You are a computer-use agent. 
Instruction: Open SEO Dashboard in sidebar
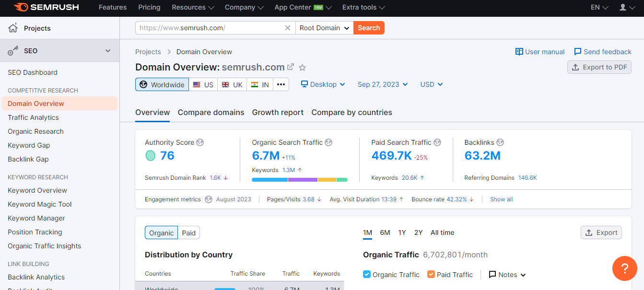pyautogui.click(x=33, y=72)
